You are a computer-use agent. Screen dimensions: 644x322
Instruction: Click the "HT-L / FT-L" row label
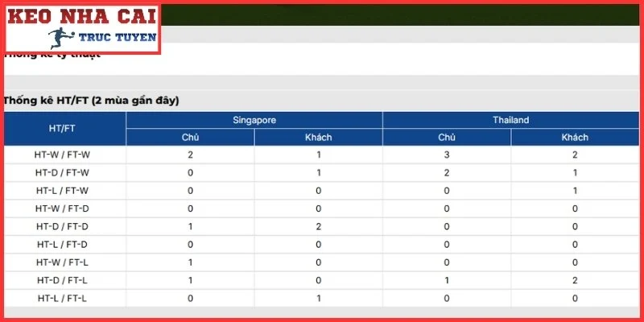62,299
